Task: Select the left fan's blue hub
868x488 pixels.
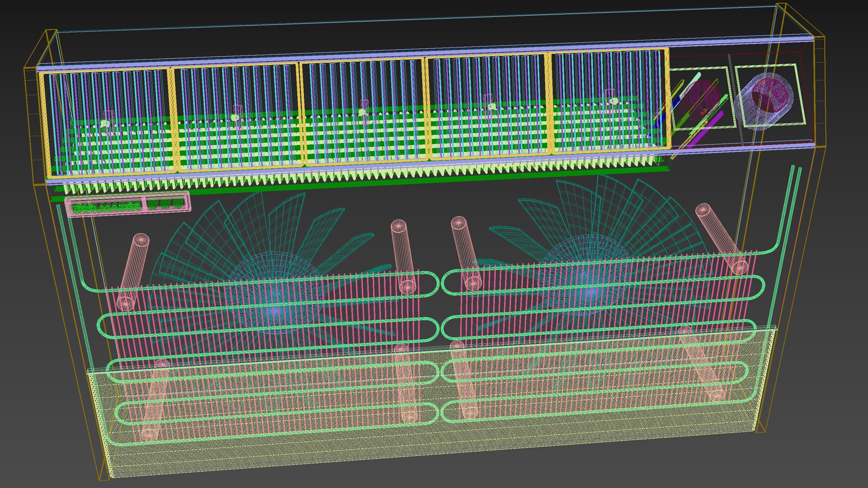Action: 274,294
